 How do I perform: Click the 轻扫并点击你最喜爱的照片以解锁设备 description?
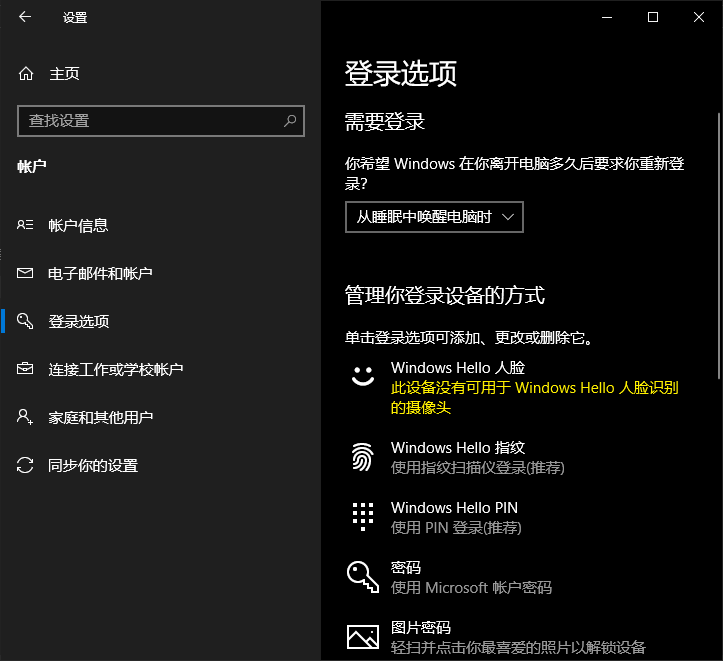tap(518, 648)
